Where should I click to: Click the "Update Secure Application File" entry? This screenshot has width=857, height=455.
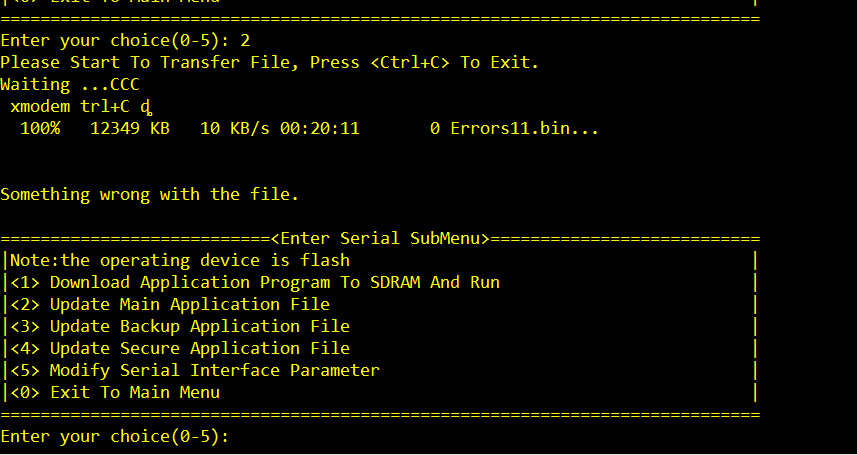point(199,348)
